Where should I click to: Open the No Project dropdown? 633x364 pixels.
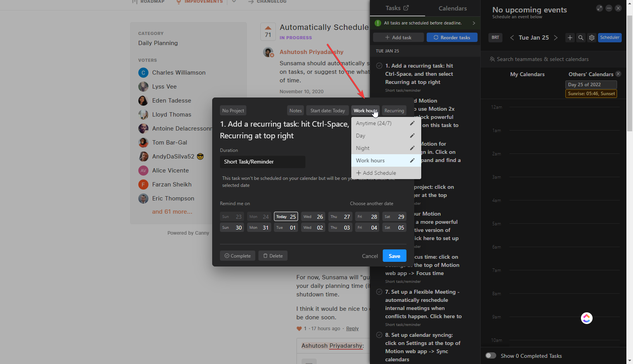(233, 111)
